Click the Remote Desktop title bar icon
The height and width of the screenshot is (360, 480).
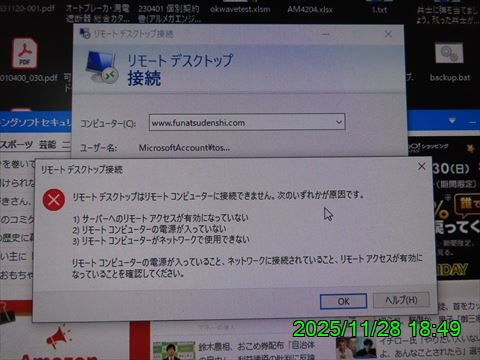[85, 33]
